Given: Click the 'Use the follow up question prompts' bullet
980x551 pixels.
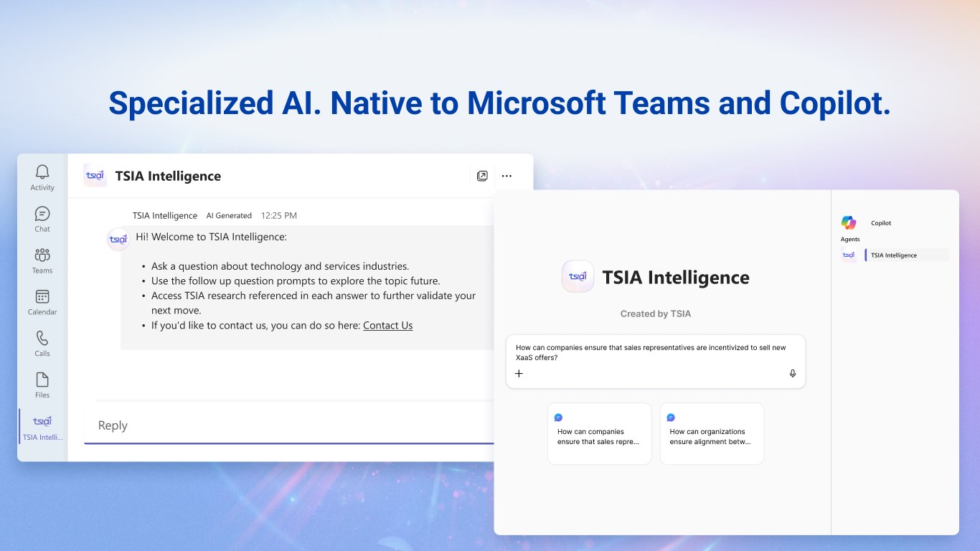Looking at the screenshot, I should click(x=296, y=281).
